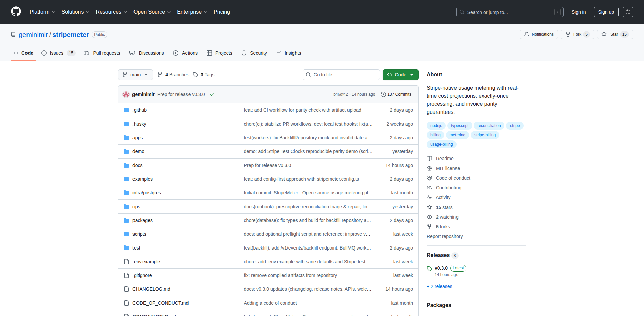Open the packages folder
Screen dimensions: 644x316
pos(142,220)
